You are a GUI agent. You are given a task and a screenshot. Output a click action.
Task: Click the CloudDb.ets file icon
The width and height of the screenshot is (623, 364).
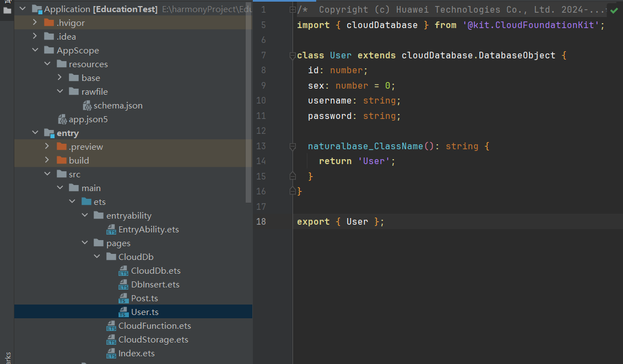[123, 270]
